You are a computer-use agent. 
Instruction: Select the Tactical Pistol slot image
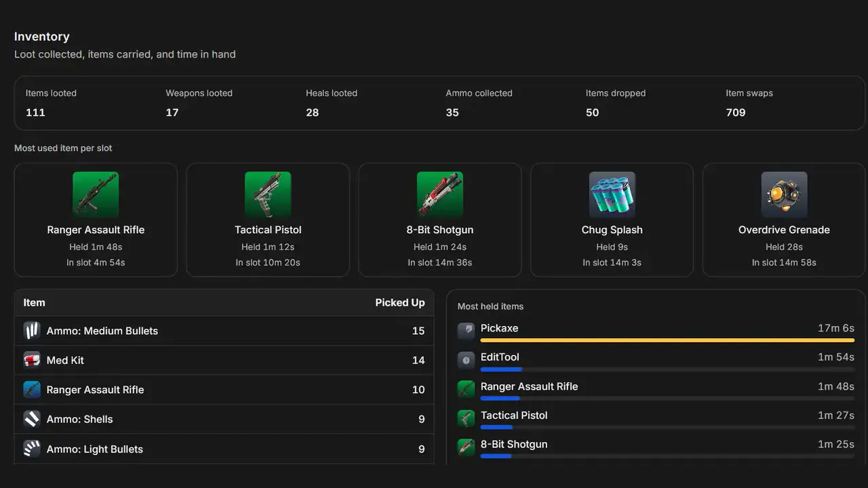[x=268, y=195]
